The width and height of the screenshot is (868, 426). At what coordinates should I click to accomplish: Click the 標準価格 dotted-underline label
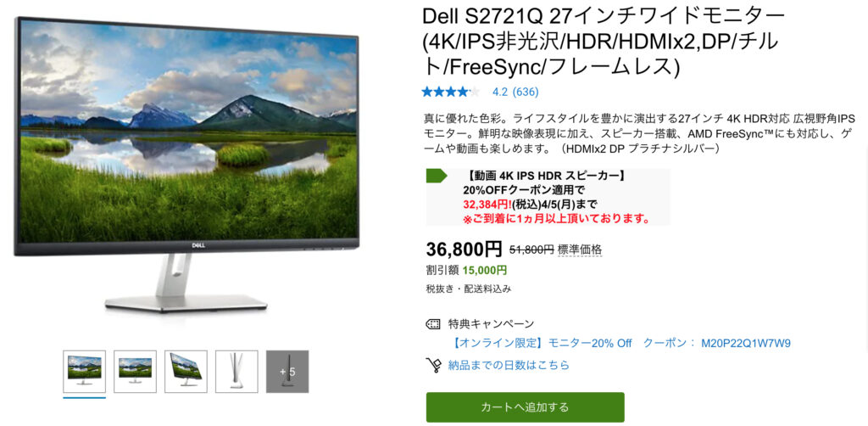pos(580,249)
